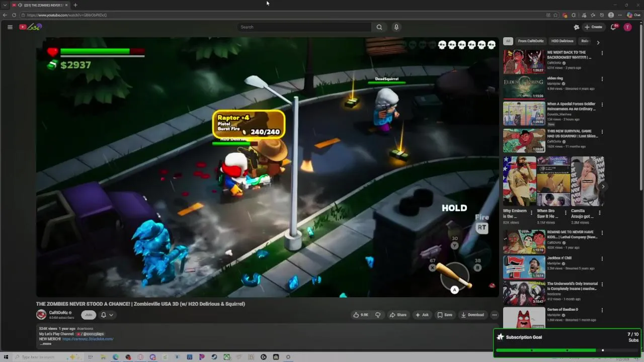This screenshot has height=362, width=644.
Task: Open options for the When Bro Saw It Short
Action: tap(565, 213)
